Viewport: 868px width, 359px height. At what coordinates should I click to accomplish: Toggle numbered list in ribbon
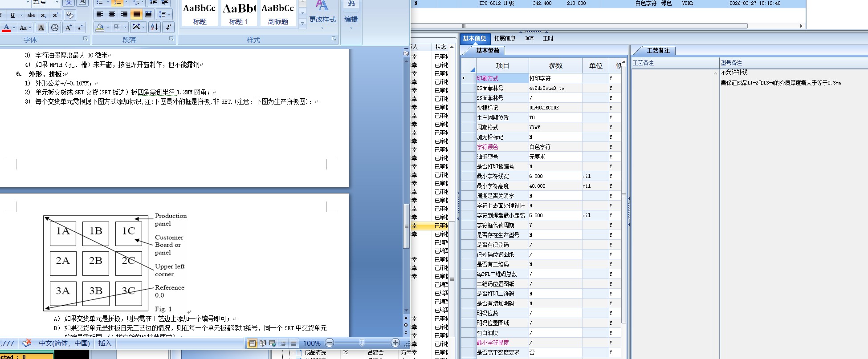pos(117,3)
